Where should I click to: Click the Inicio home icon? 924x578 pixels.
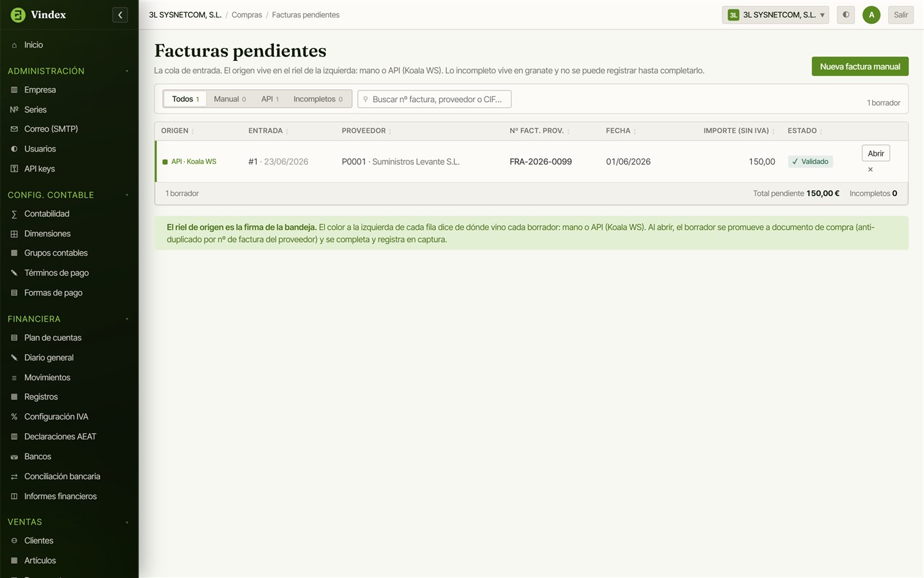(14, 45)
